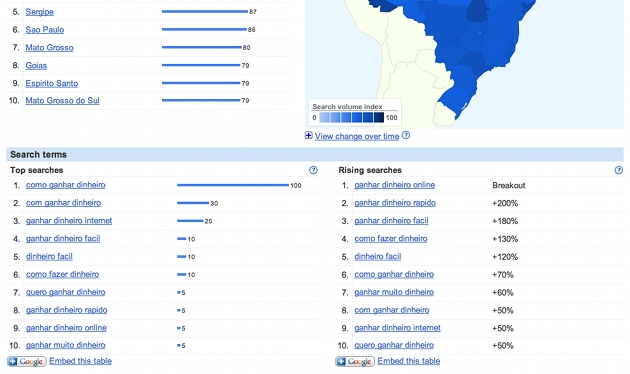Open the Mato Grosso do Sul link

click(62, 100)
